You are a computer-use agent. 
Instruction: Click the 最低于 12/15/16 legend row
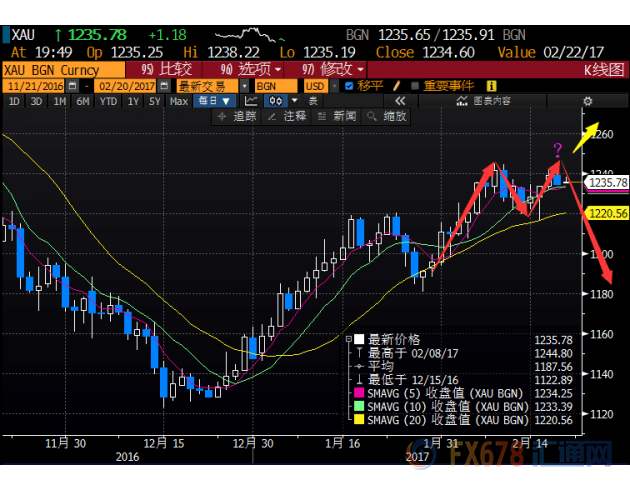point(463,380)
